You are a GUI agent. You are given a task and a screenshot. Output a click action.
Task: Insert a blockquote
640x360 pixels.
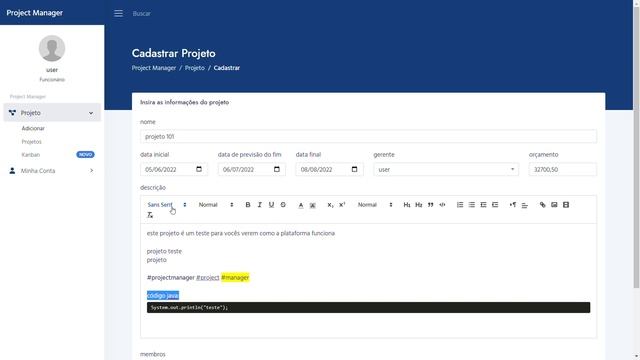pos(431,205)
